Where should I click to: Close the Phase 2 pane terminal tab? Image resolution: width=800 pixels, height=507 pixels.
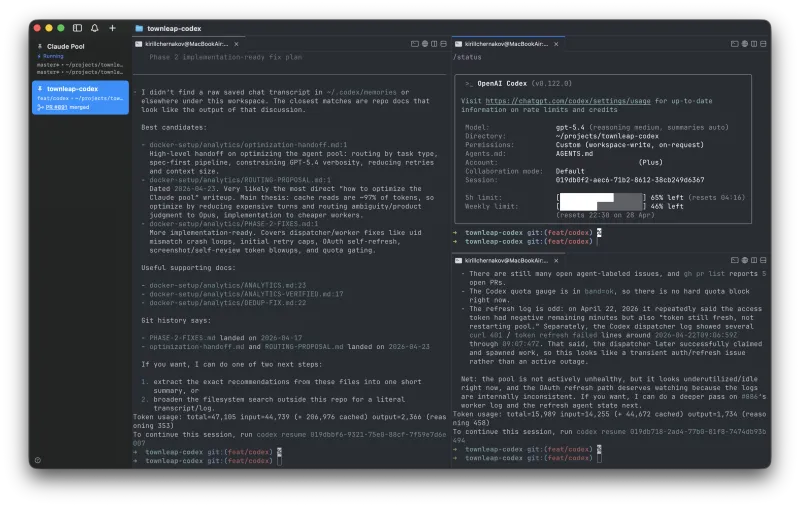(236, 44)
